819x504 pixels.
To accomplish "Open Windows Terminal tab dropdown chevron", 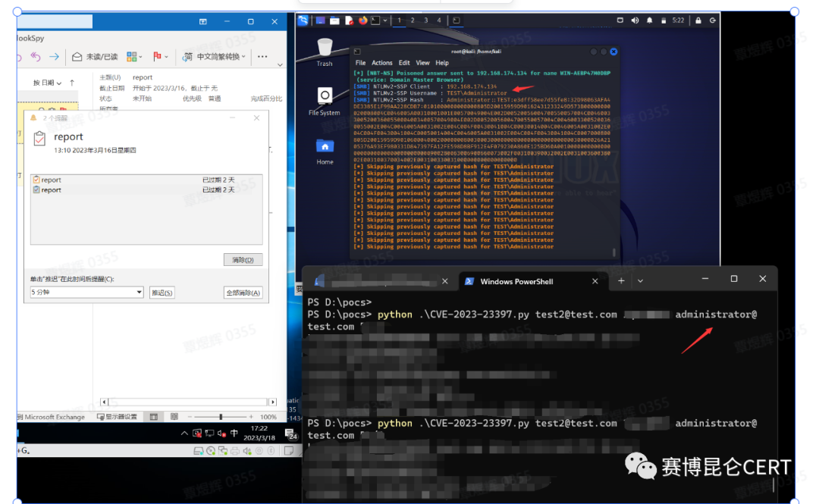I will pyautogui.click(x=640, y=281).
